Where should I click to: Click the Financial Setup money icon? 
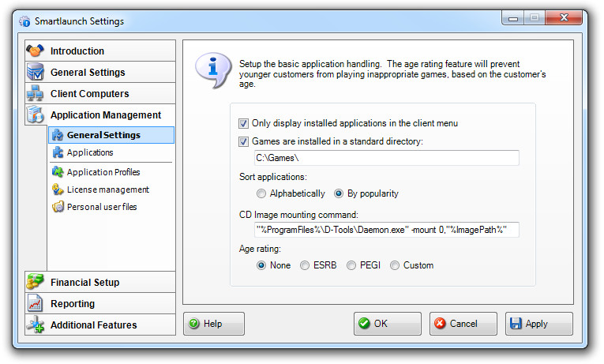[x=36, y=283]
